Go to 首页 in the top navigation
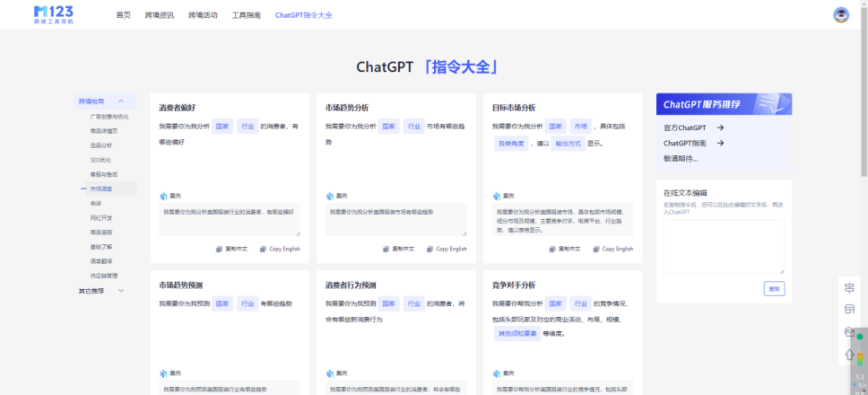This screenshot has height=395, width=868. [x=124, y=15]
